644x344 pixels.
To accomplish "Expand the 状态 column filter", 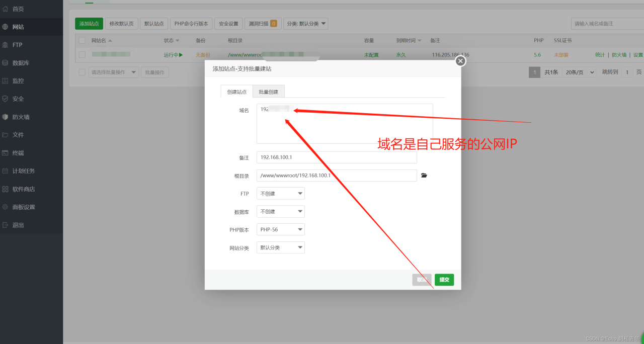I will tap(177, 41).
